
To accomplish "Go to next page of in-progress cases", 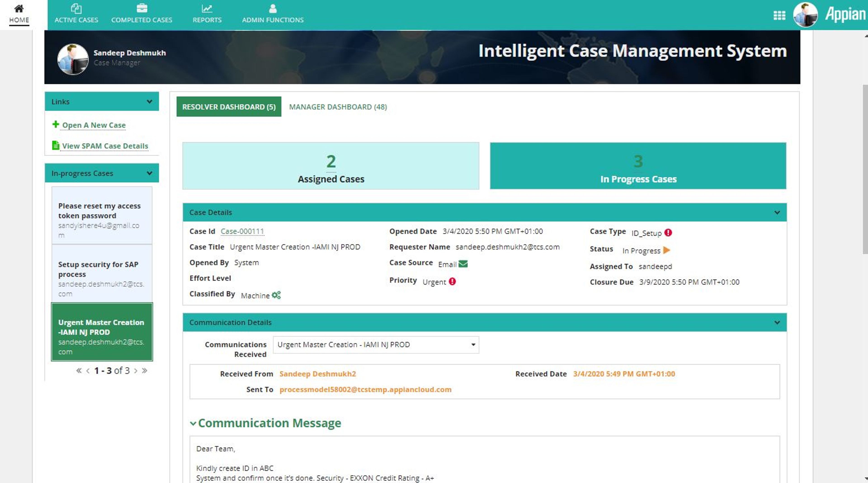I will (x=136, y=370).
